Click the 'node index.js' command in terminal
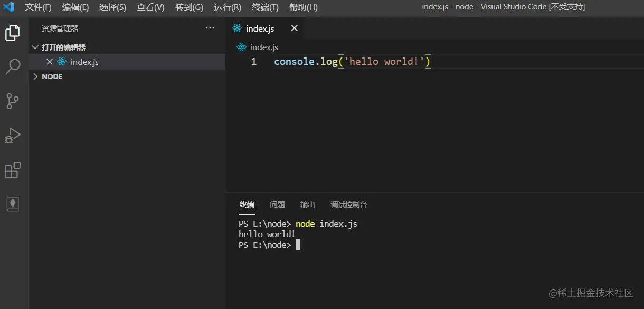Image resolution: width=644 pixels, height=309 pixels. click(x=326, y=224)
